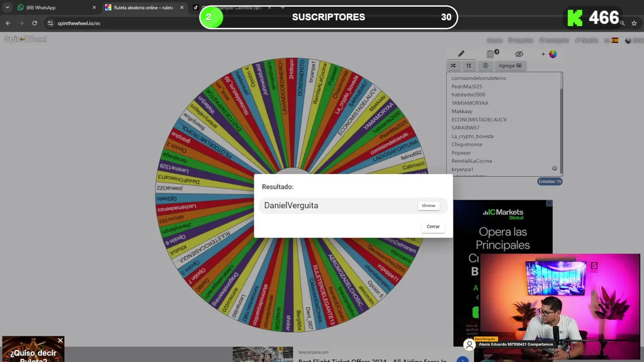Image resolution: width=644 pixels, height=362 pixels.
Task: Select entry comisiondelosruleteros in list
Action: pyautogui.click(x=478, y=78)
